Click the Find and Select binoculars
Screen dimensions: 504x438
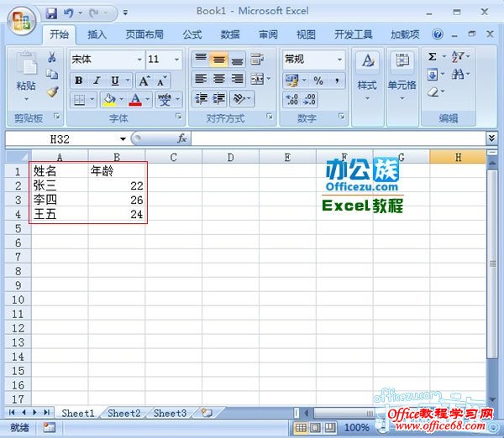coord(458,75)
